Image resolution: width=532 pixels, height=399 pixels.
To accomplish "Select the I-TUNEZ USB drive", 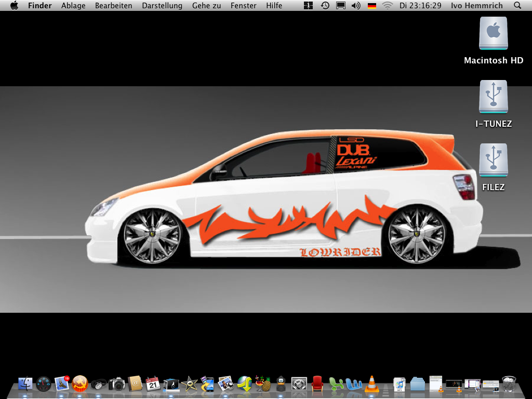I will 493,98.
